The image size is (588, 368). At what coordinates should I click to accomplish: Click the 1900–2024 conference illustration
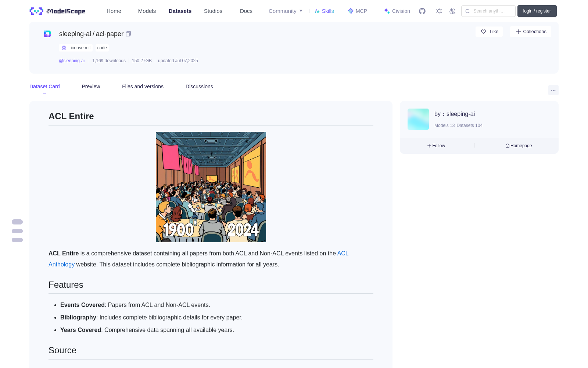click(x=211, y=187)
